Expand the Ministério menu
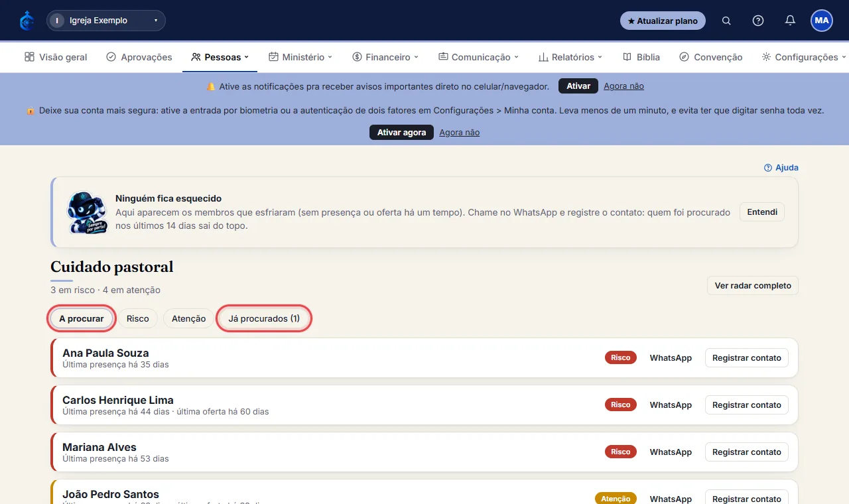The height and width of the screenshot is (504, 849). coord(300,57)
